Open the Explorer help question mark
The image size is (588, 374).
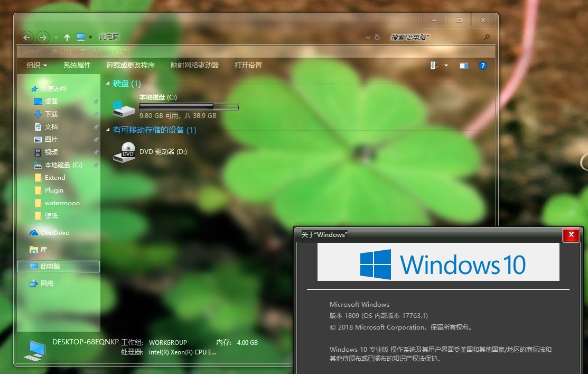click(483, 66)
